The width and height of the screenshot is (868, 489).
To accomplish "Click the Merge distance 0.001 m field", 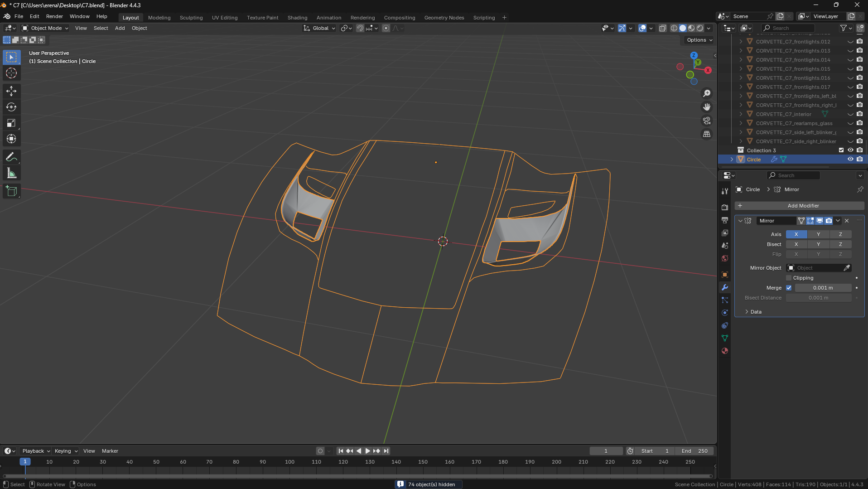I will 823,288.
